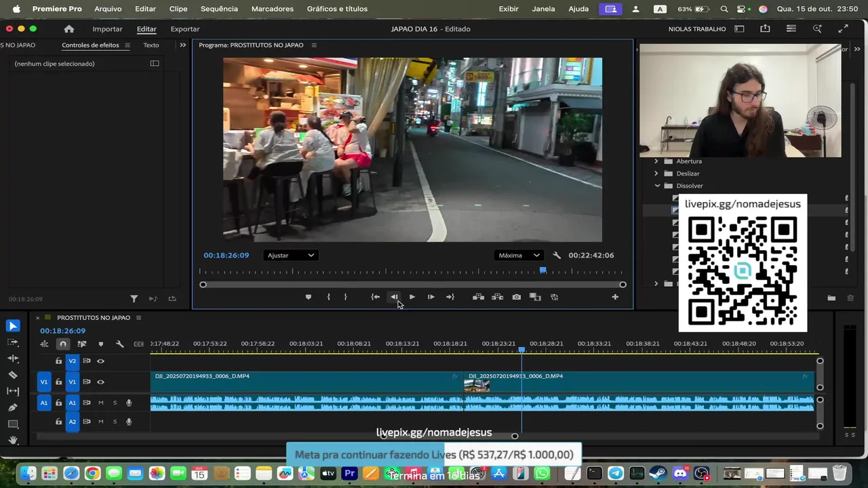868x488 pixels.
Task: Go to In point in Program monitor
Action: click(x=375, y=297)
